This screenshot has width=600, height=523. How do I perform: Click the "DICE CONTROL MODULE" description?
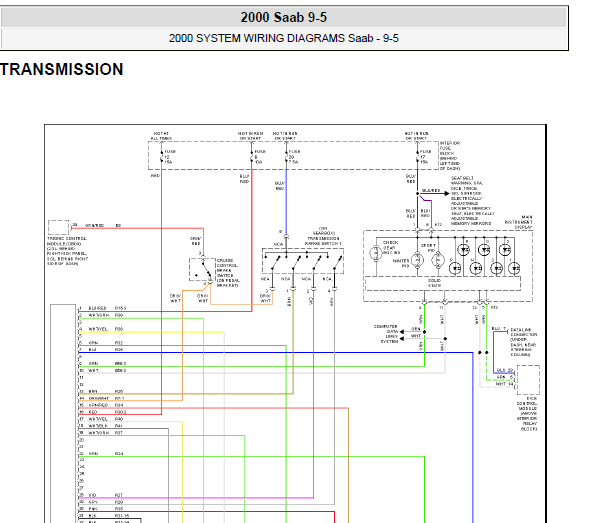(x=527, y=414)
